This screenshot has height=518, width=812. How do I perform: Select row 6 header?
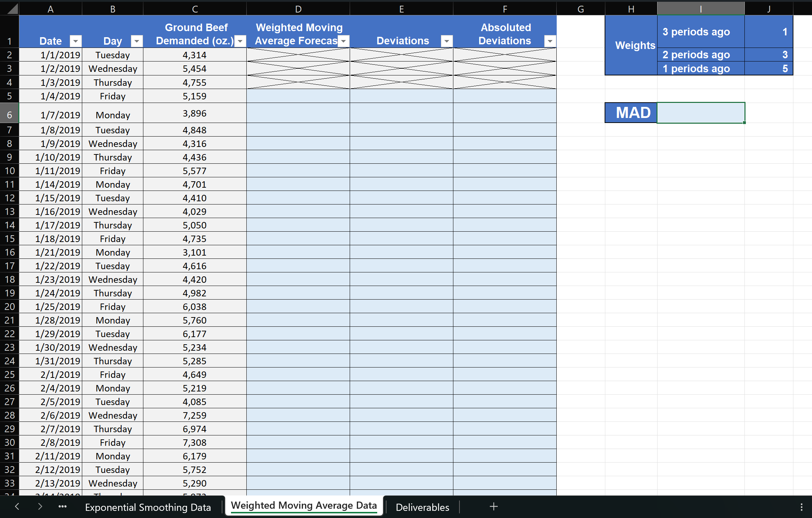(x=9, y=113)
